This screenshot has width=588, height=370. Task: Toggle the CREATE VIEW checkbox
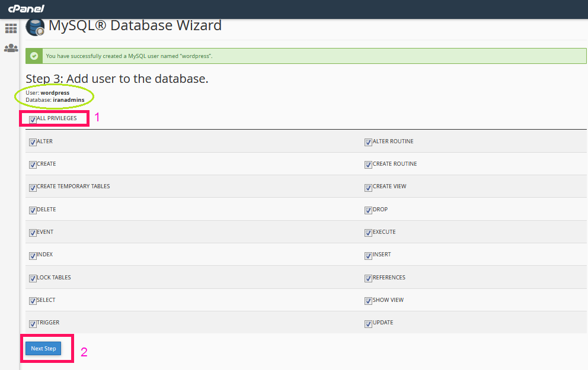coord(368,188)
